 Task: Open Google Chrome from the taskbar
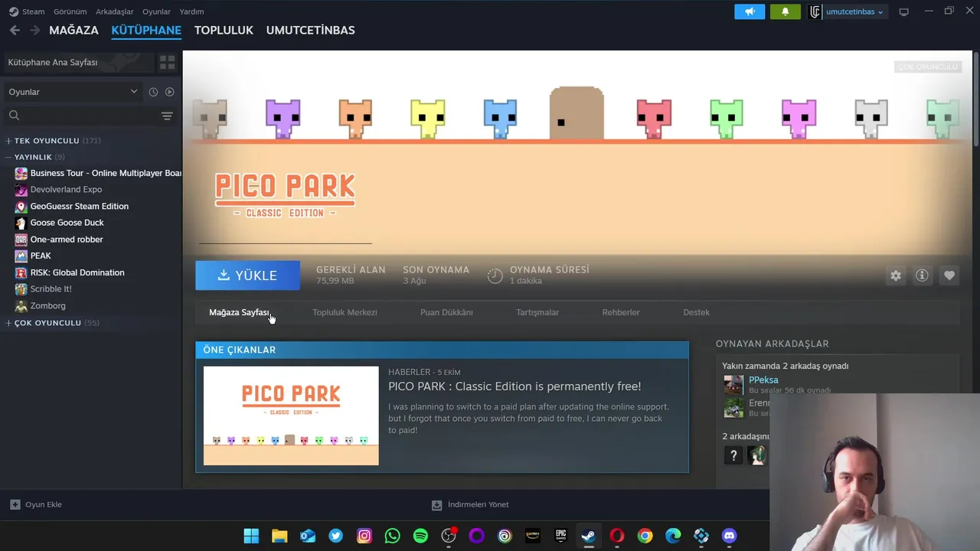(645, 536)
